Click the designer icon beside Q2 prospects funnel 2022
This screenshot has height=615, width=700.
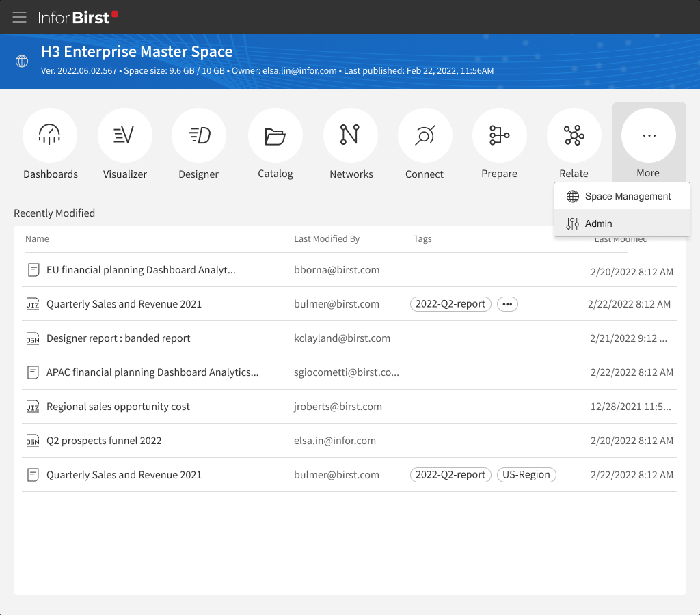[x=33, y=441]
